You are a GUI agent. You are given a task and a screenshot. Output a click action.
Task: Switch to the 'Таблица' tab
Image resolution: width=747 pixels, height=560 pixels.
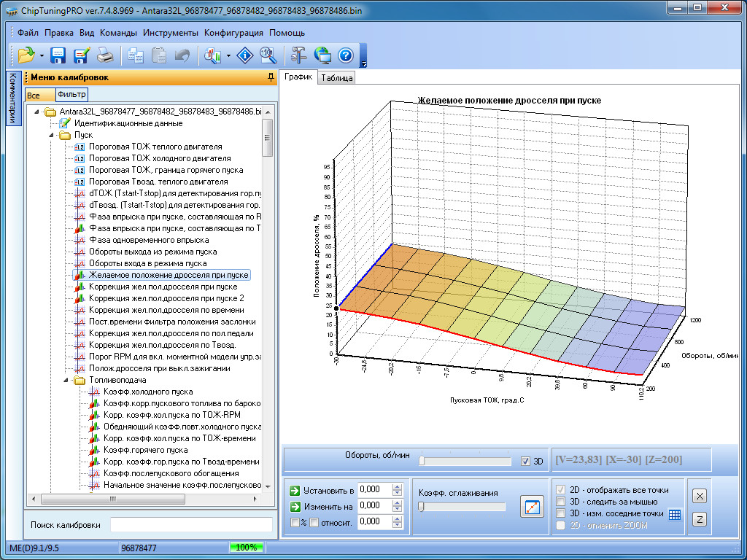click(336, 78)
